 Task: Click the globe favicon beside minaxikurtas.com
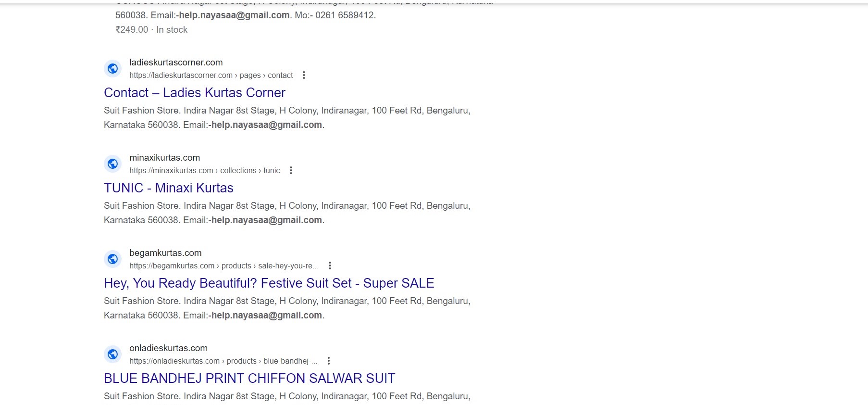(112, 164)
